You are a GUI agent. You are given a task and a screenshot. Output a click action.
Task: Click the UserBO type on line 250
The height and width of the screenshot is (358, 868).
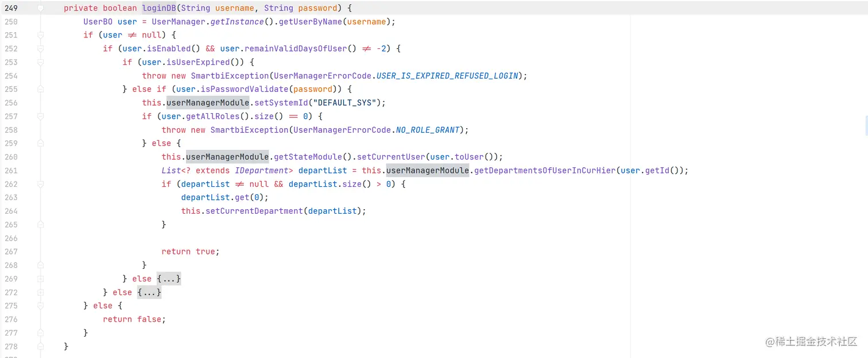point(98,22)
